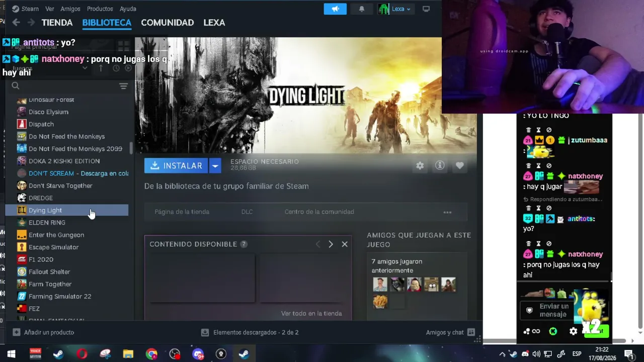
Task: Open chat settings gear in stream chat
Action: click(573, 331)
